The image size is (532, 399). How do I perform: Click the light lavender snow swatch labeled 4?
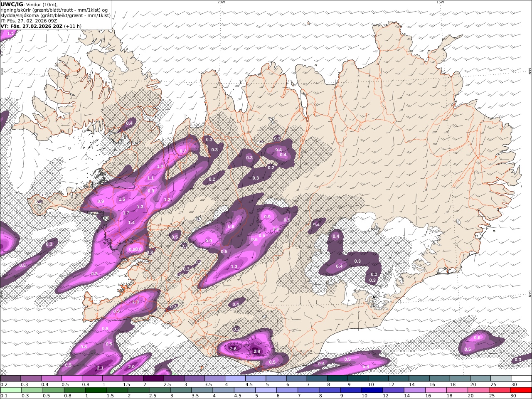235,378
